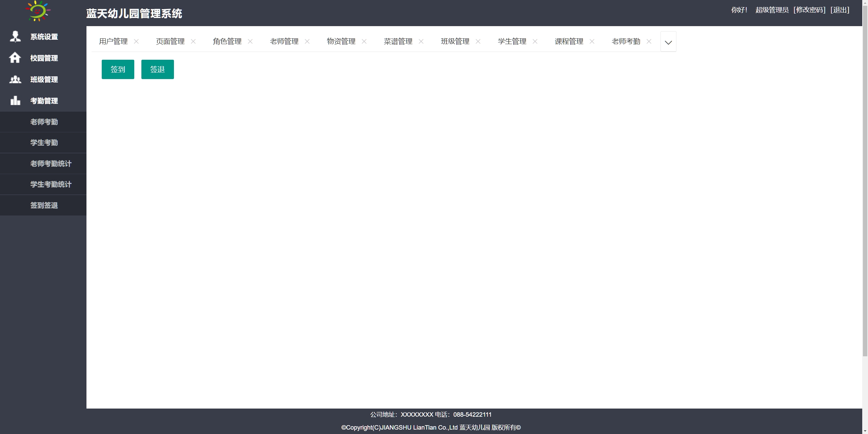
Task: Open 学生考勤统计 in the sidebar
Action: pos(43,184)
